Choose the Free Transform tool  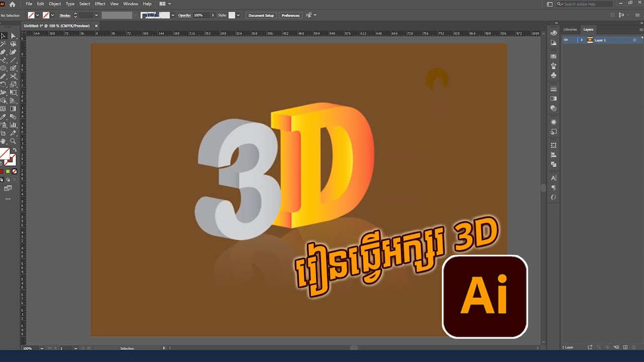coord(14,93)
